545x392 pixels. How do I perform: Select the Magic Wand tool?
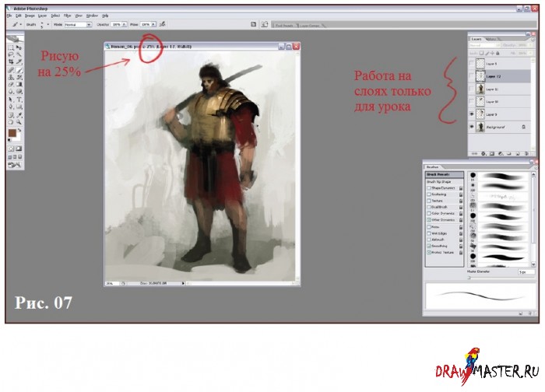coord(19,54)
